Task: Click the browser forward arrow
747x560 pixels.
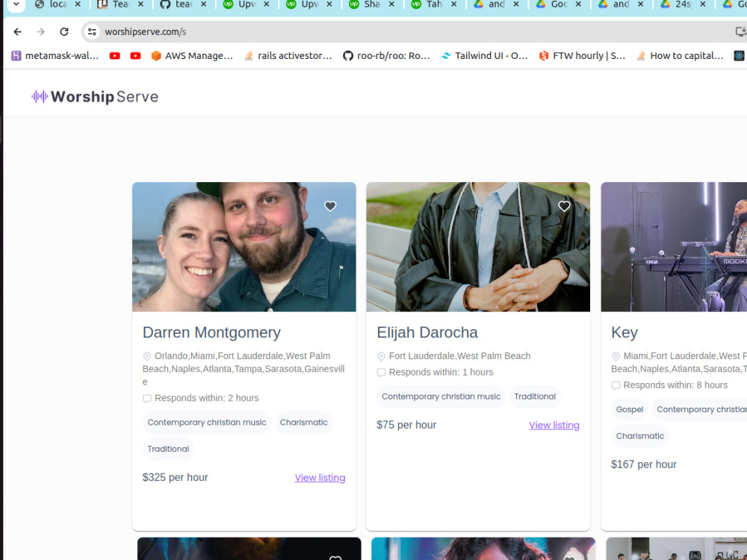Action: 41,32
